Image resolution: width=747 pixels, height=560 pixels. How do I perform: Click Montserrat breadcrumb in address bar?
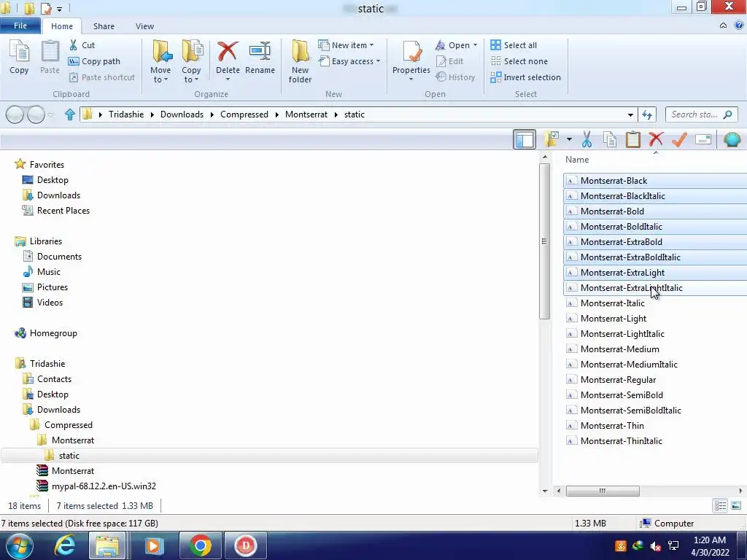[x=306, y=114]
